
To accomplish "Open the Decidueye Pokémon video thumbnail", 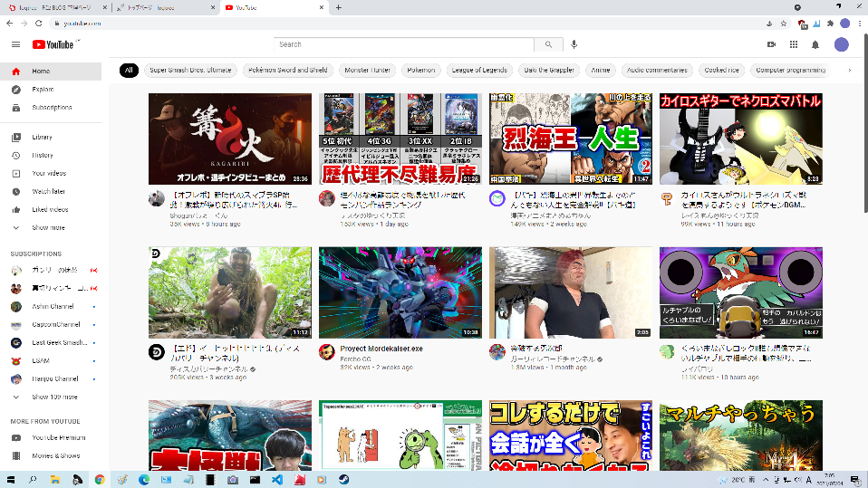I will coord(740,292).
